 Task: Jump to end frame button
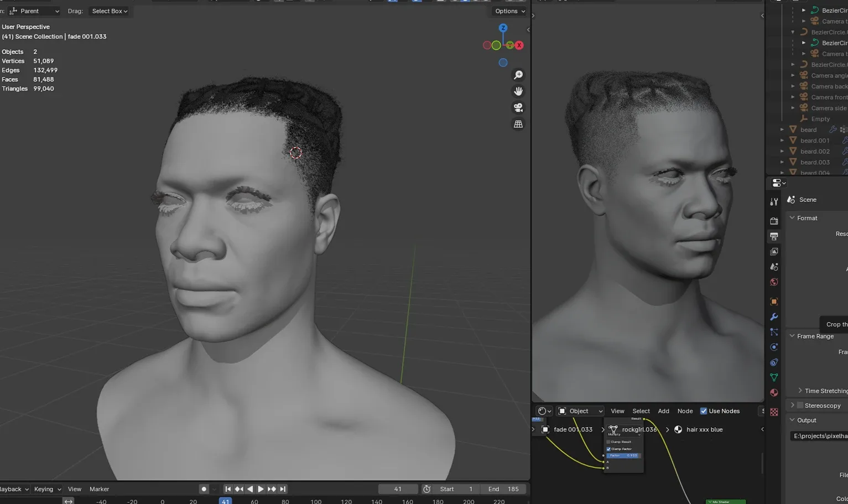pos(283,489)
